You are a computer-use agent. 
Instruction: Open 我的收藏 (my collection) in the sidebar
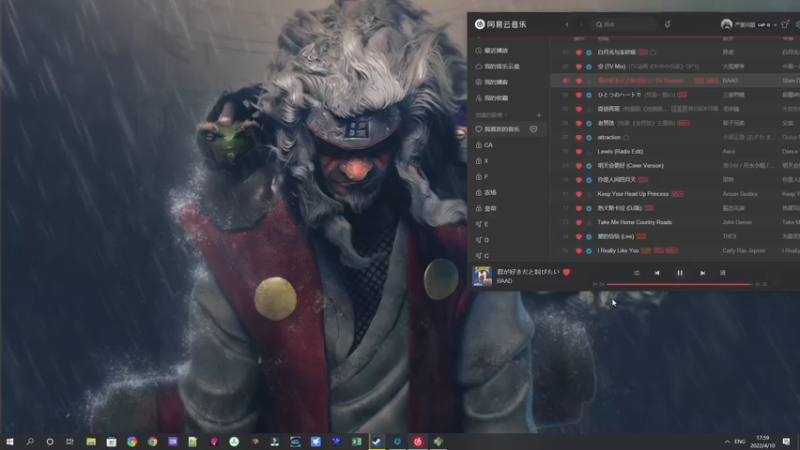[x=492, y=98]
